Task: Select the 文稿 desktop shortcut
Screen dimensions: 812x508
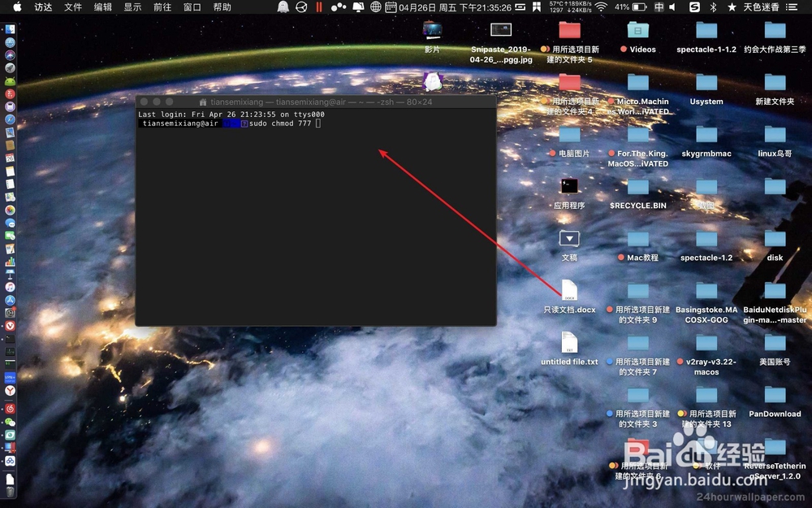Action: pyautogui.click(x=569, y=245)
